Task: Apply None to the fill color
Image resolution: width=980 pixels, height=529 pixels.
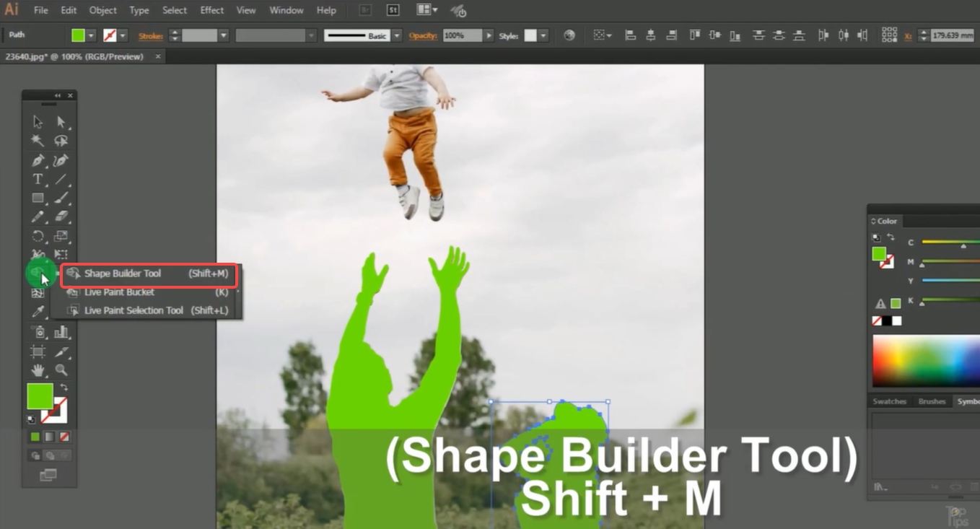Action: (x=64, y=437)
